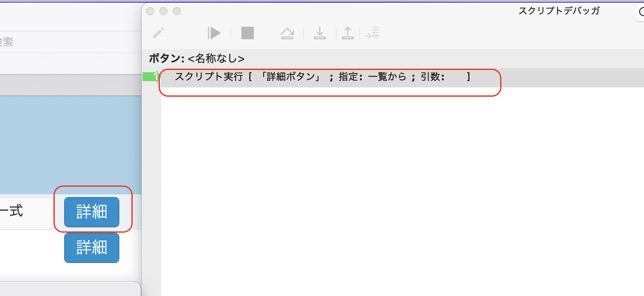Open the search magnifier at top right
Viewport: 644px width, 296px height.
click(640, 13)
